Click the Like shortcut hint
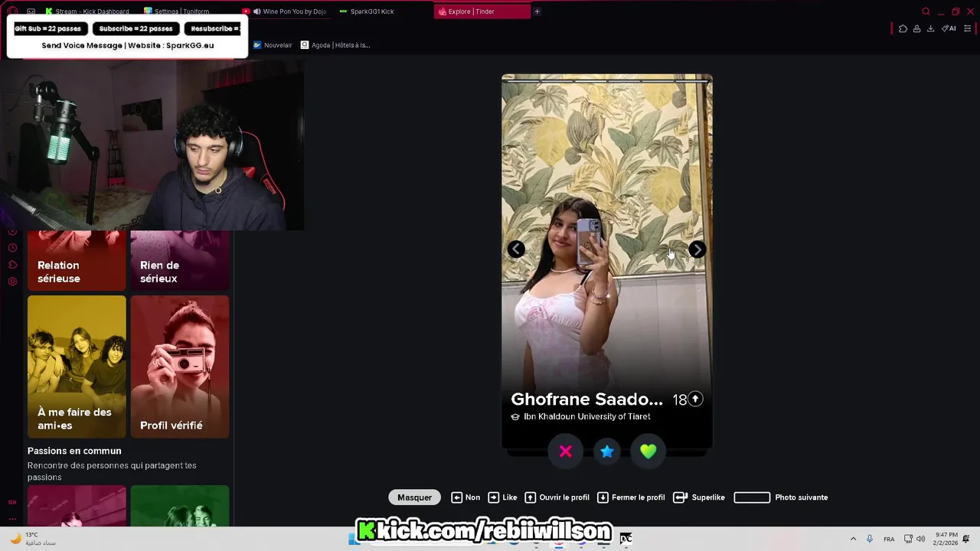Screen dimensions: 980x551 [502, 497]
